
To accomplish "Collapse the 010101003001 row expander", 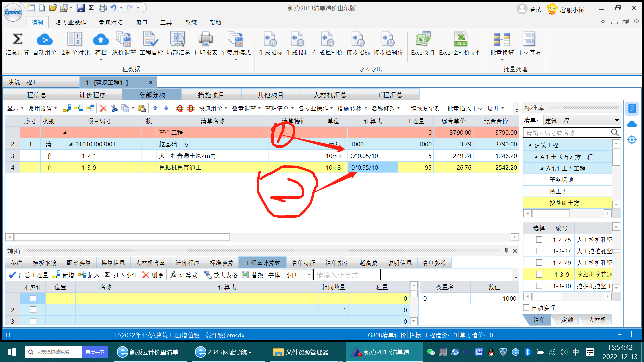I will click(x=71, y=144).
